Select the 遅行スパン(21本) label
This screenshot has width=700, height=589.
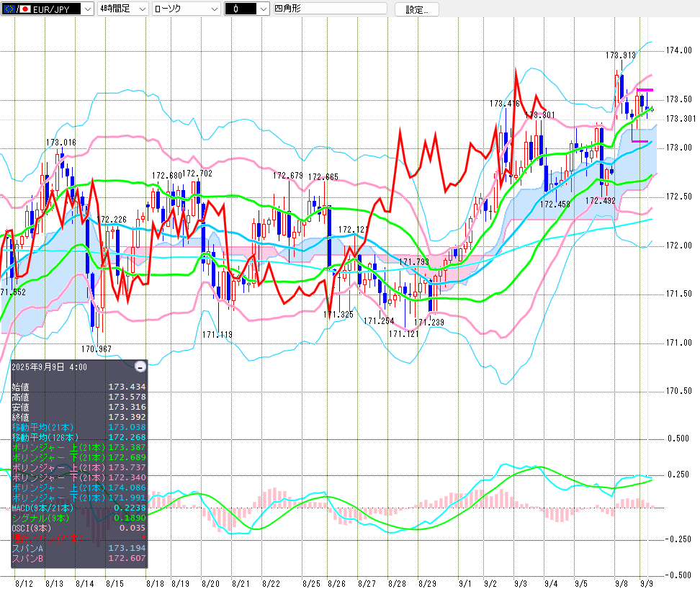(48, 538)
